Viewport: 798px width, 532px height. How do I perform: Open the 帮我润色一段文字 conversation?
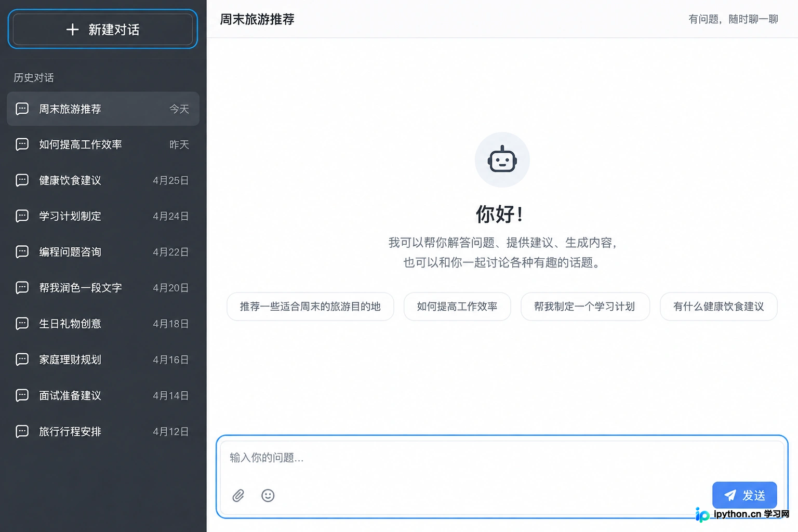click(x=103, y=288)
